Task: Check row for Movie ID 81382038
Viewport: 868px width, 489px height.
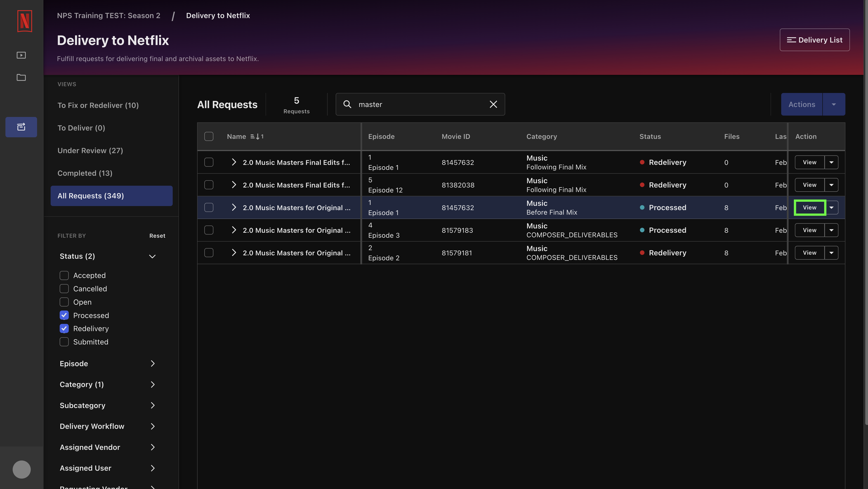Action: click(209, 185)
